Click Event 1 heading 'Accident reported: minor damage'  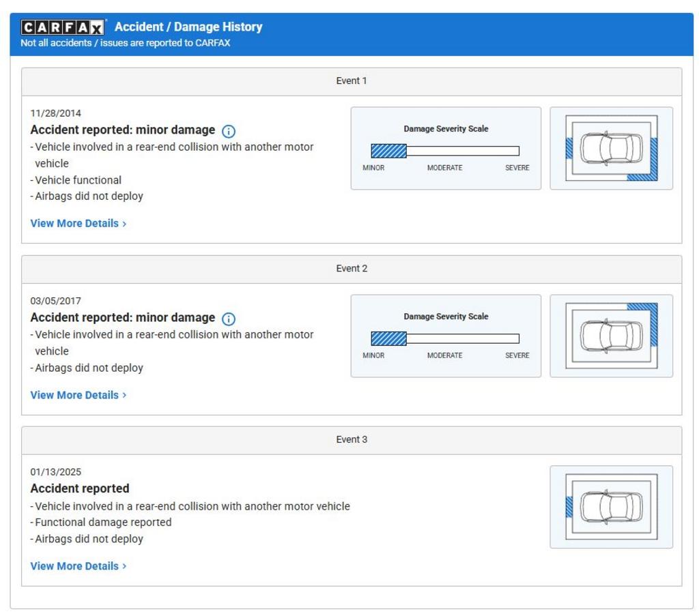(x=123, y=130)
